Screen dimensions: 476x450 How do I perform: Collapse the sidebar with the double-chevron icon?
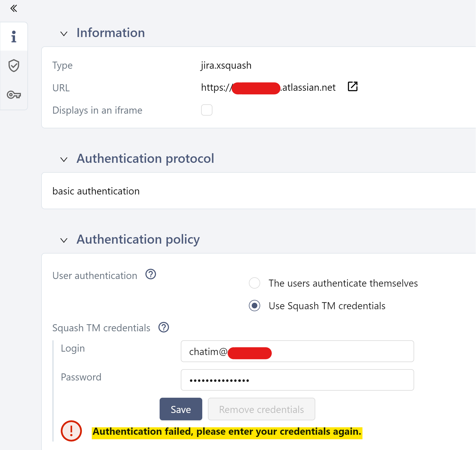tap(13, 8)
